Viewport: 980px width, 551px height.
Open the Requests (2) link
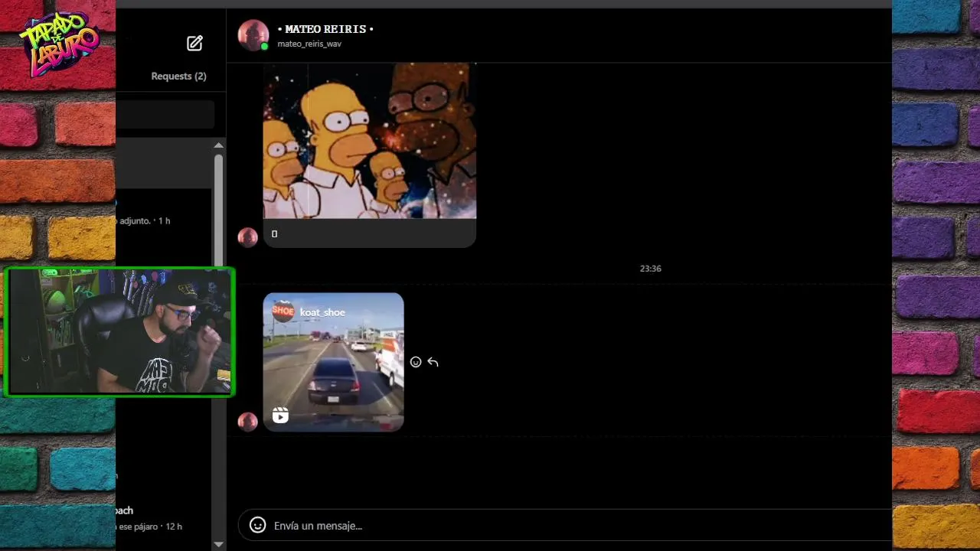pyautogui.click(x=178, y=77)
